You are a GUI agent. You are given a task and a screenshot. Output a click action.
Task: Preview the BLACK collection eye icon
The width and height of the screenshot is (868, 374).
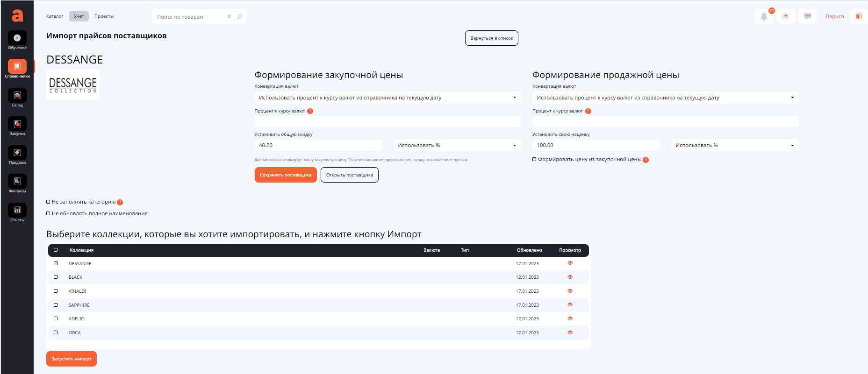click(x=570, y=277)
